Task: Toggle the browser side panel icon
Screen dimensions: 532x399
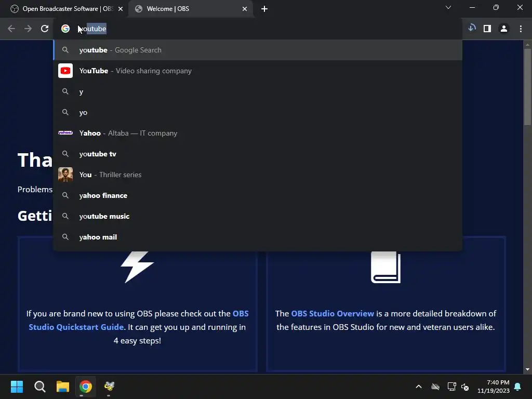Action: (x=487, y=29)
